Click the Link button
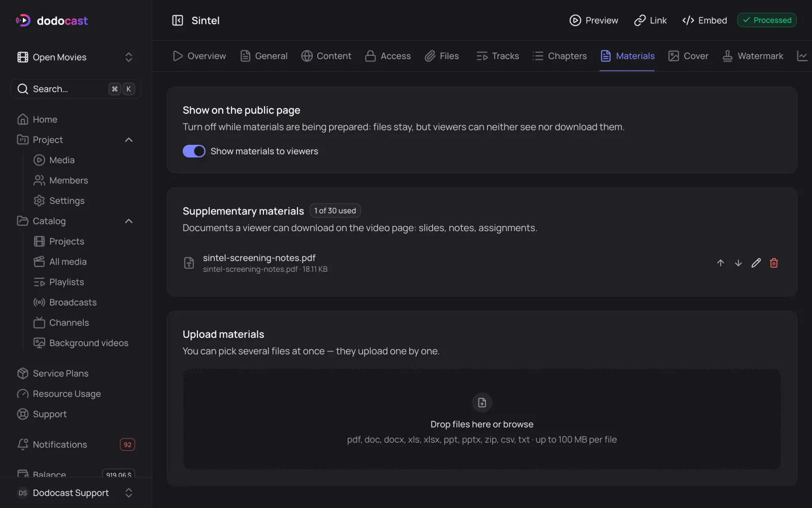 (x=651, y=20)
